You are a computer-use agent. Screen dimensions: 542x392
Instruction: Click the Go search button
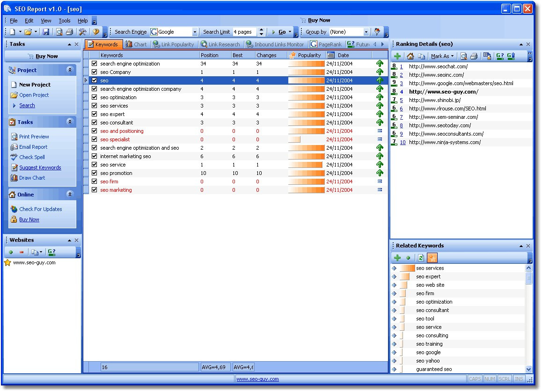coord(279,32)
